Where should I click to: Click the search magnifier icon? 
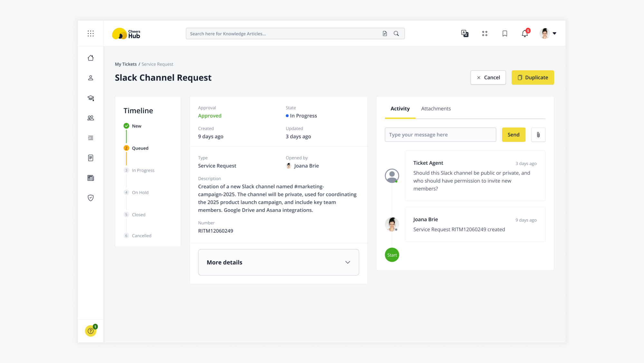coord(396,34)
